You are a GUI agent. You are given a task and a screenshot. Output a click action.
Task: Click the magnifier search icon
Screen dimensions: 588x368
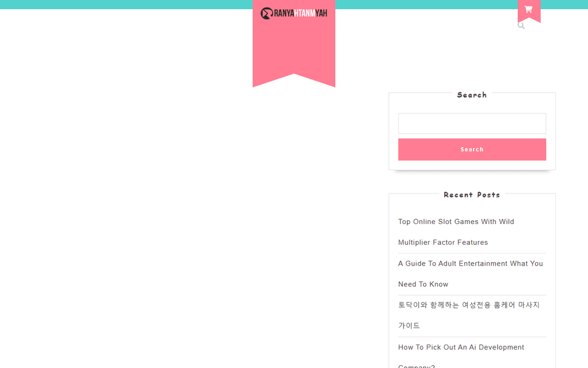coord(521,26)
